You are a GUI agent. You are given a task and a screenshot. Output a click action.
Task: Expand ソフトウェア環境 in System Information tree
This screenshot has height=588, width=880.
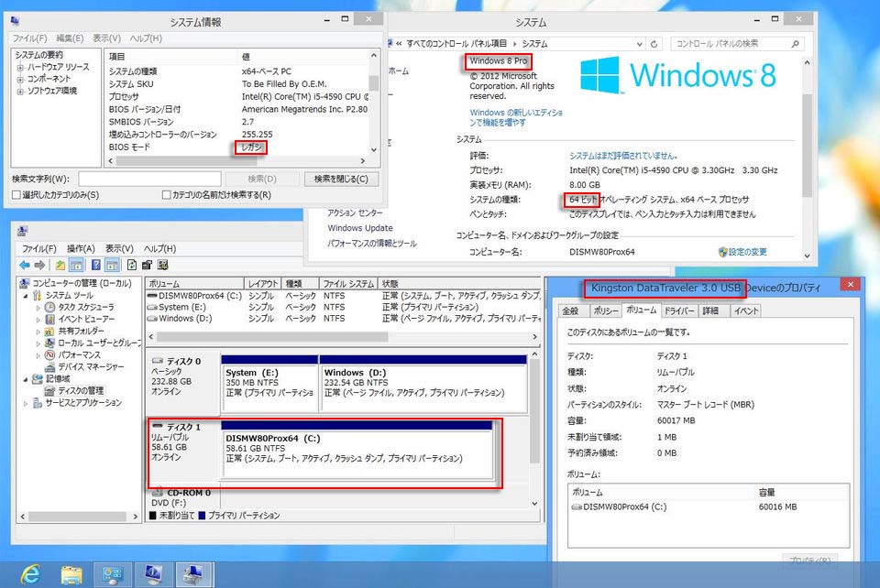point(20,91)
